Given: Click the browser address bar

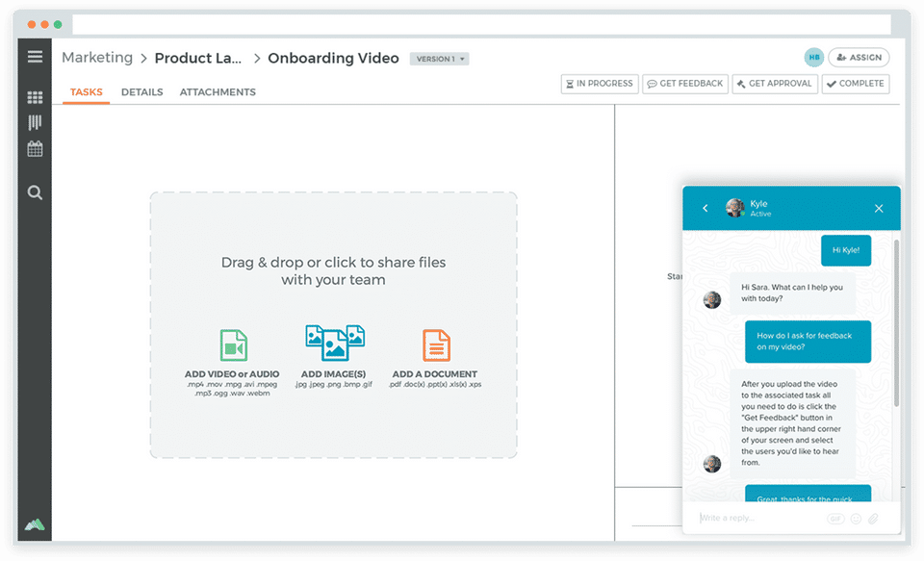Looking at the screenshot, I should coord(481,25).
